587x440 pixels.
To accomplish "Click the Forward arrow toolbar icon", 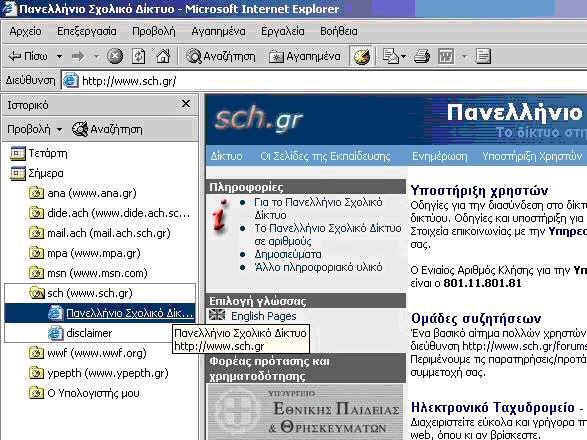I will [x=77, y=57].
